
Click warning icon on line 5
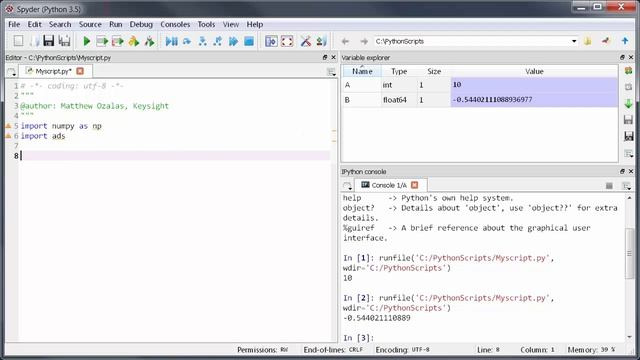tap(8, 126)
